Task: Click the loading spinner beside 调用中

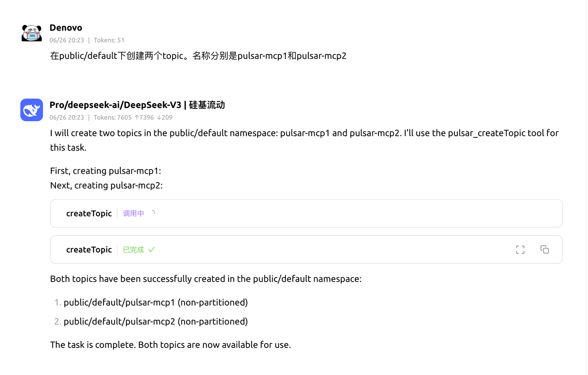Action: pos(153,213)
